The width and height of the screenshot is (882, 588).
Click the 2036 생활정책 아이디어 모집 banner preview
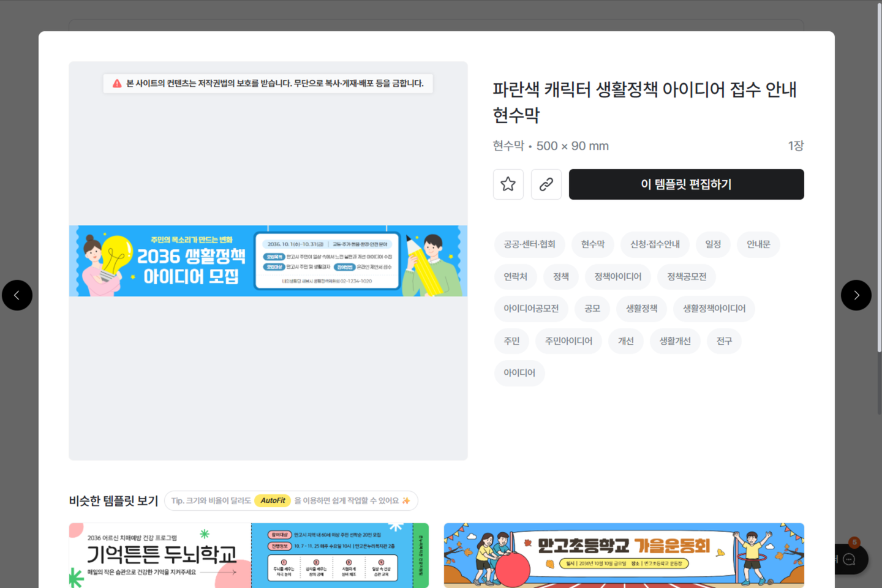[268, 261]
